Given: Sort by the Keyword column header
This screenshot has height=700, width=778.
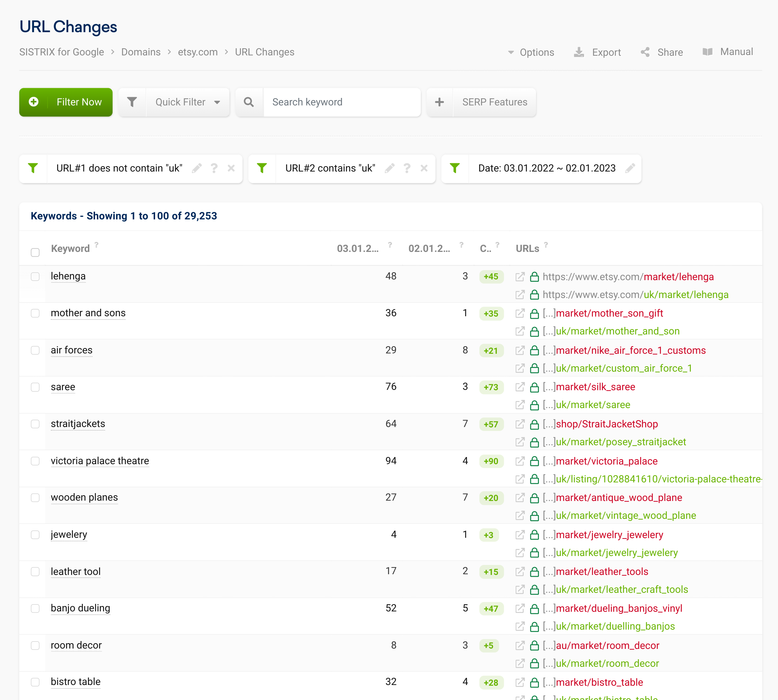Looking at the screenshot, I should click(70, 248).
